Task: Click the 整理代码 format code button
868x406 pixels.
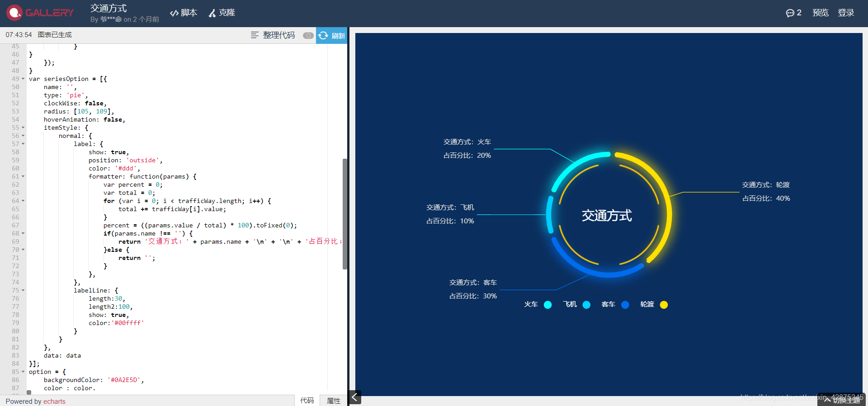Action: (x=273, y=35)
